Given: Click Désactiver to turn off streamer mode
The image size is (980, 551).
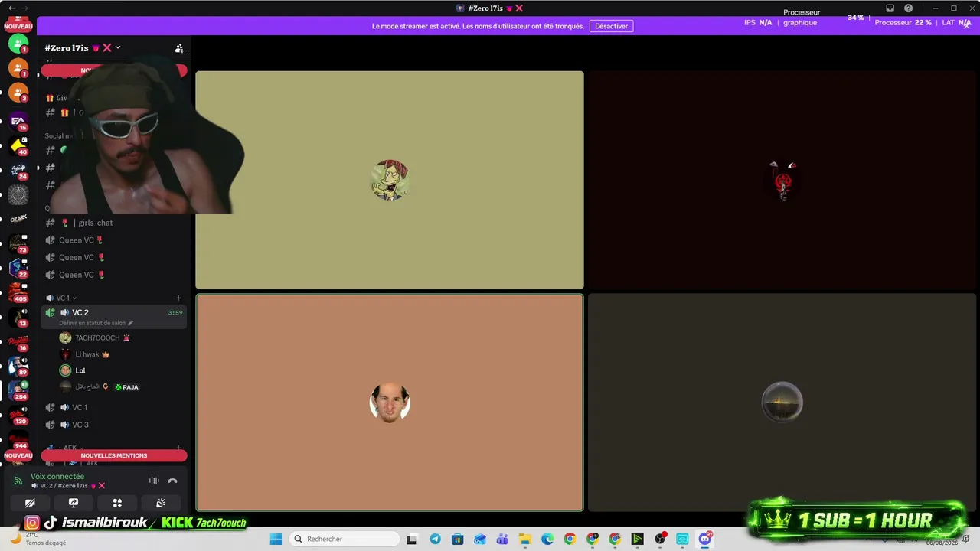Looking at the screenshot, I should click(x=611, y=26).
